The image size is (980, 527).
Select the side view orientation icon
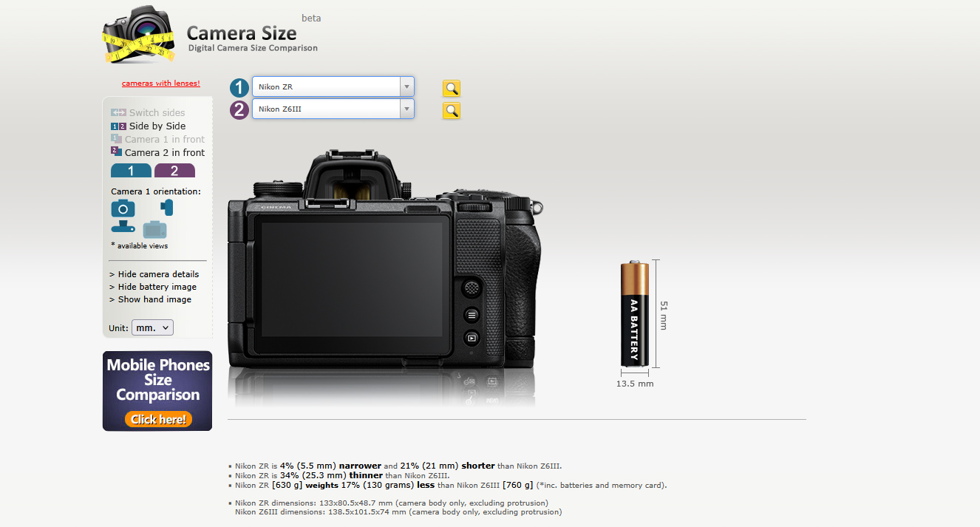coord(167,208)
